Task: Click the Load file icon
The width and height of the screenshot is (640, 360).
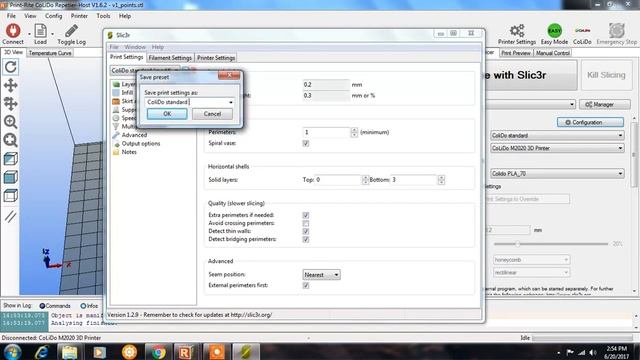Action: pos(40,31)
